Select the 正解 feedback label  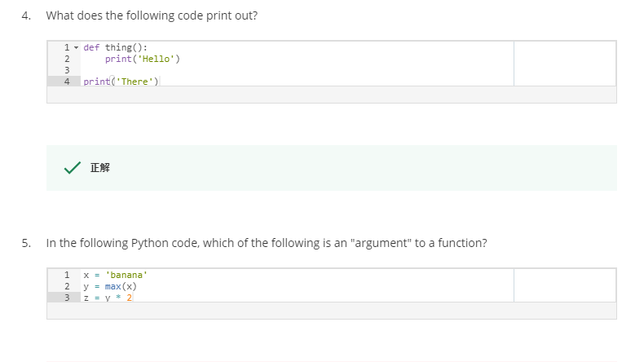pyautogui.click(x=99, y=168)
